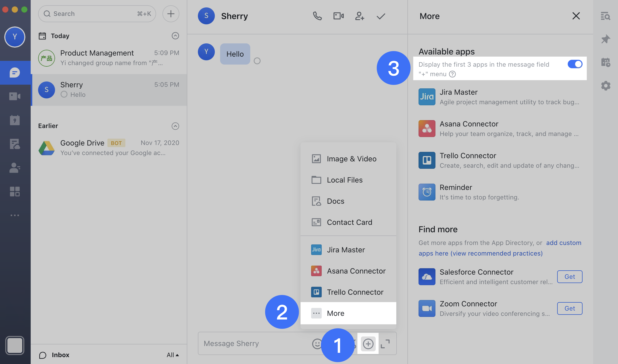The width and height of the screenshot is (618, 364).
Task: Click the add member icon in chat header
Action: coord(360,16)
